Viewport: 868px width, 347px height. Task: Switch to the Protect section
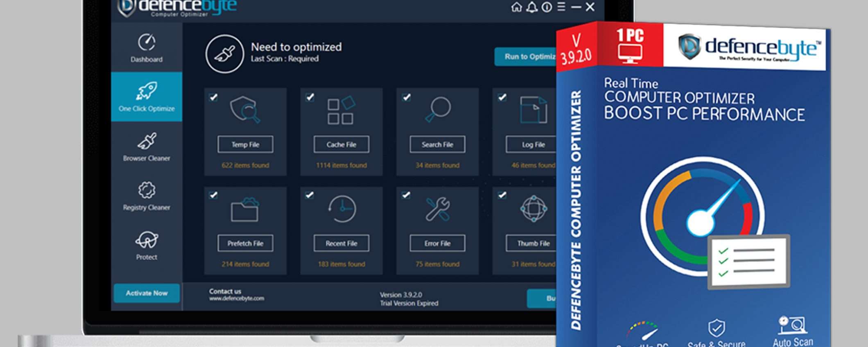tap(147, 246)
